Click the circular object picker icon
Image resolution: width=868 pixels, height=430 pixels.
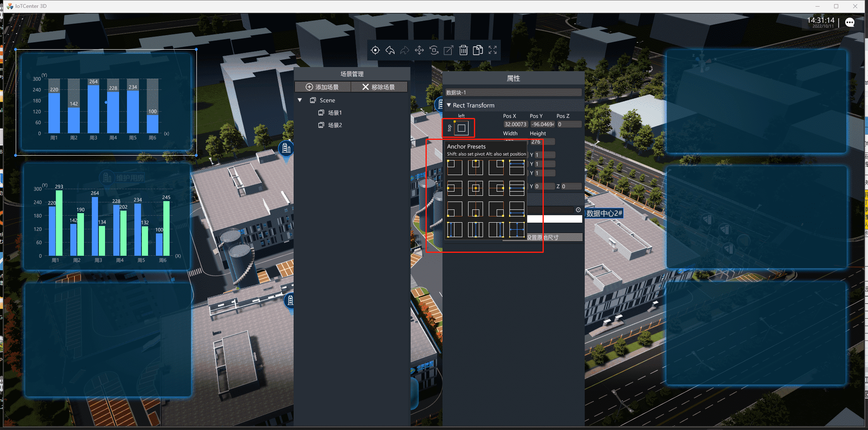578,210
